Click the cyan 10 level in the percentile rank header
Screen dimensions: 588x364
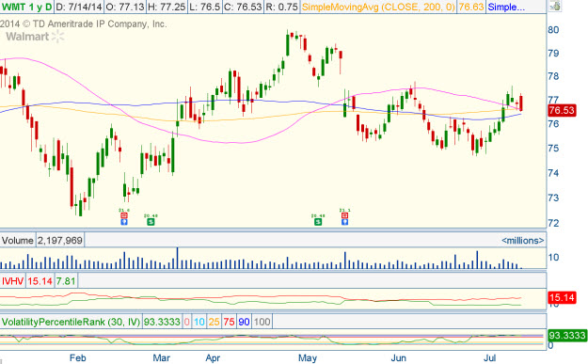pyautogui.click(x=199, y=322)
